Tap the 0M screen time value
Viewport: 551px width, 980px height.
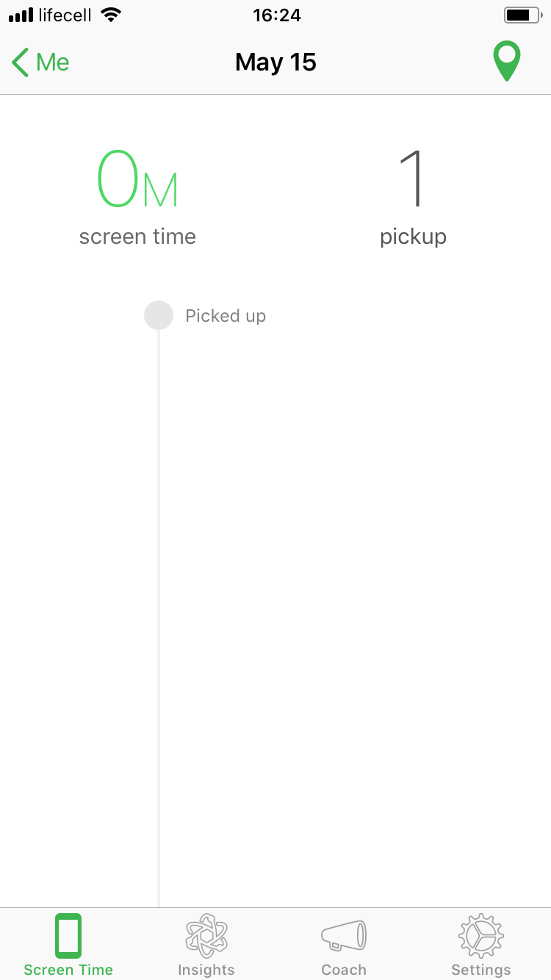(x=137, y=179)
